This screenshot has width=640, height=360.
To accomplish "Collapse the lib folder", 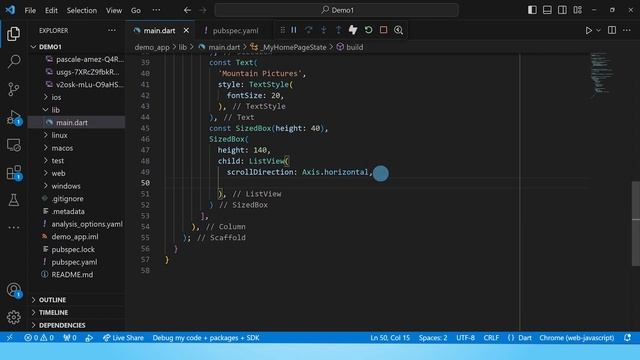I will 56,110.
